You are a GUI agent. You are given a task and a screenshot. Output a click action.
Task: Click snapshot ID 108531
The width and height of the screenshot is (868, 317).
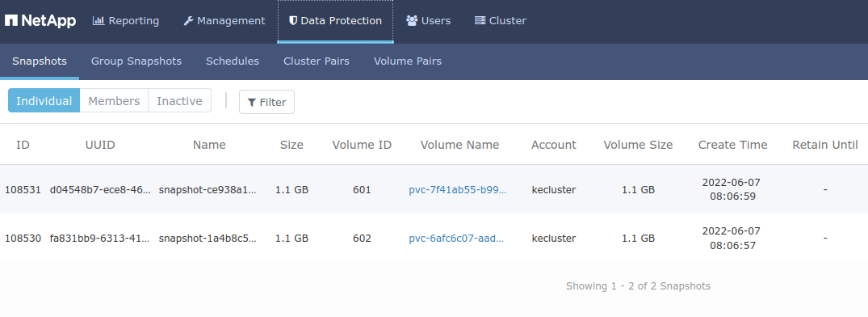pos(23,189)
